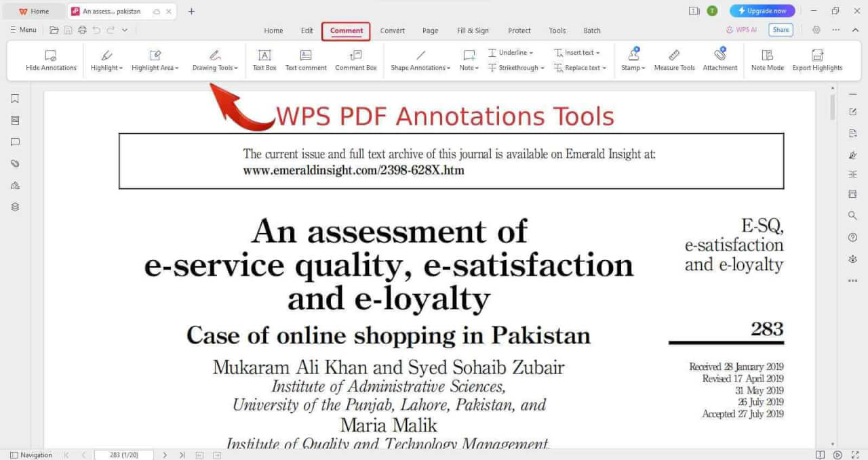
Task: Select the Text Box tool
Action: pyautogui.click(x=264, y=60)
